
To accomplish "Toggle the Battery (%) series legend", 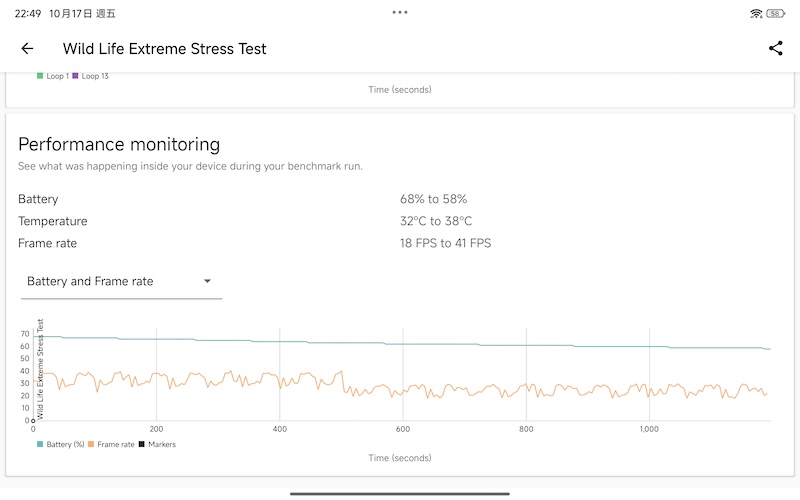I will [60, 444].
